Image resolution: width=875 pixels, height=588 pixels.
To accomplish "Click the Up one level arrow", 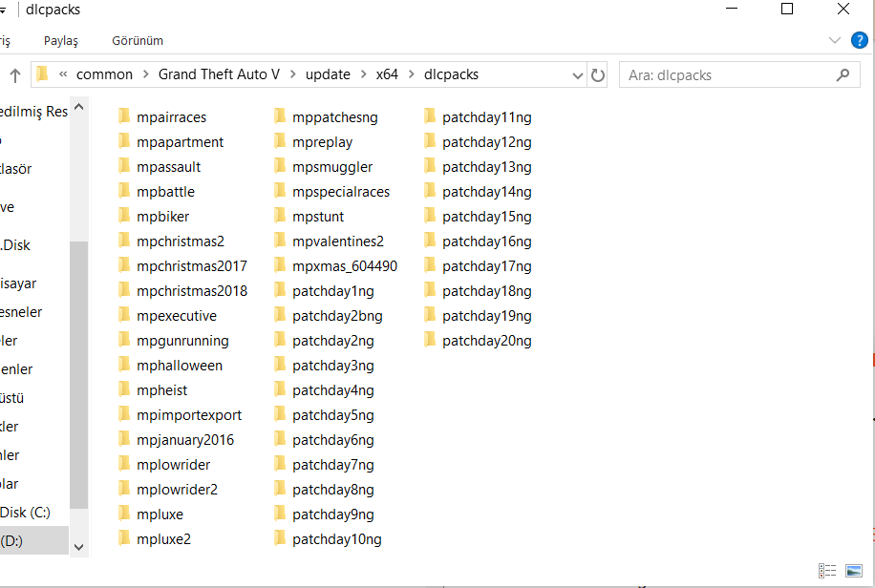I will click(x=15, y=73).
